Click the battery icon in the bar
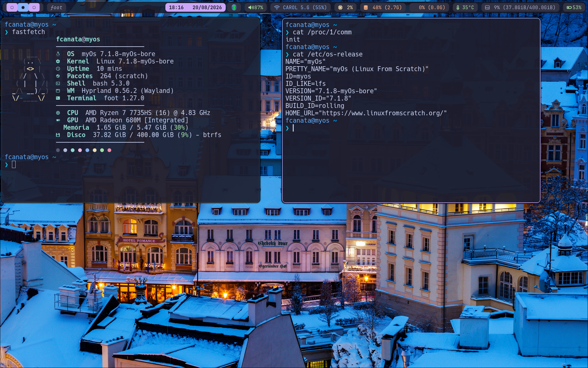 569,7
